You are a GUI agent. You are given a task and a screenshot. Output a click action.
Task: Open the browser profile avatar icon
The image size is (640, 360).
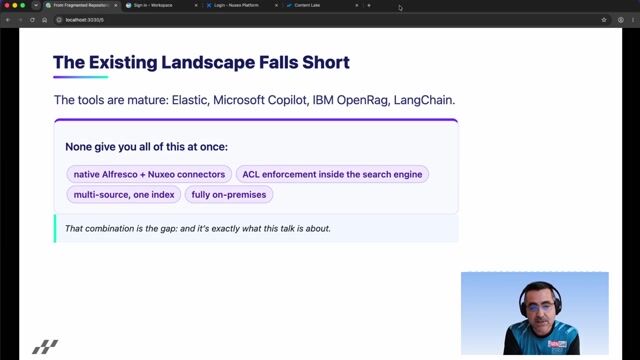point(620,20)
